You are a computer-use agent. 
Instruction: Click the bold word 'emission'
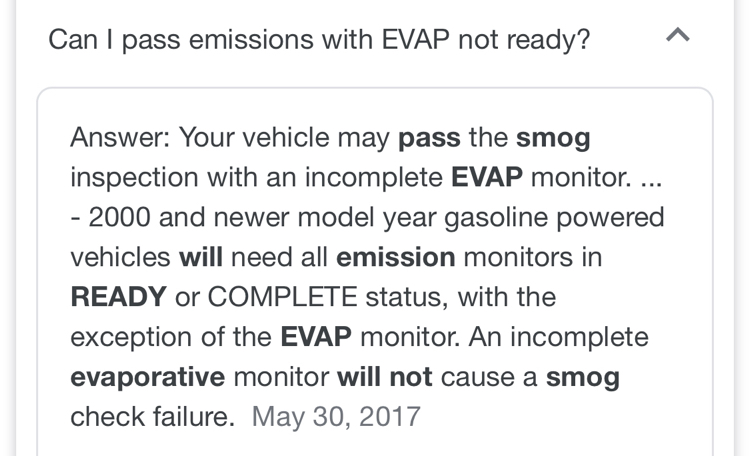point(396,257)
